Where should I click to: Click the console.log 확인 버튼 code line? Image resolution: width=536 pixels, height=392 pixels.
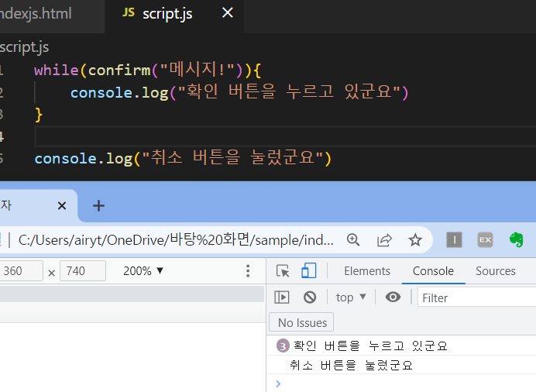click(x=239, y=92)
